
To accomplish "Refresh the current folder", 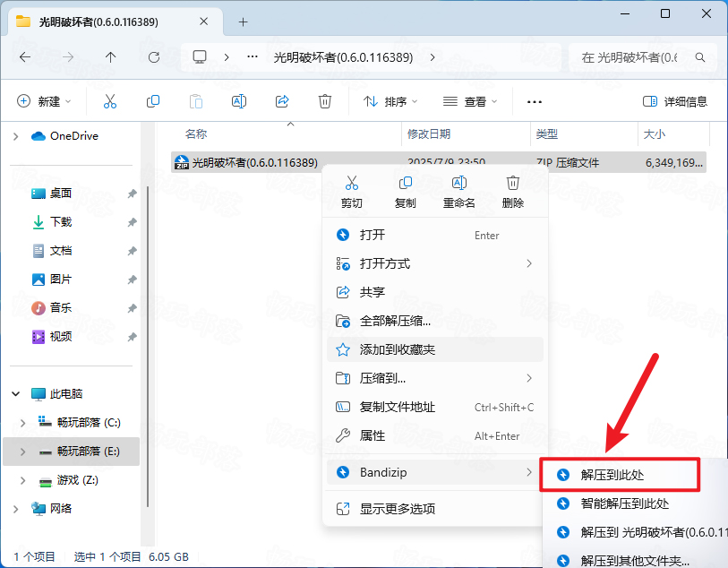I will 154,57.
